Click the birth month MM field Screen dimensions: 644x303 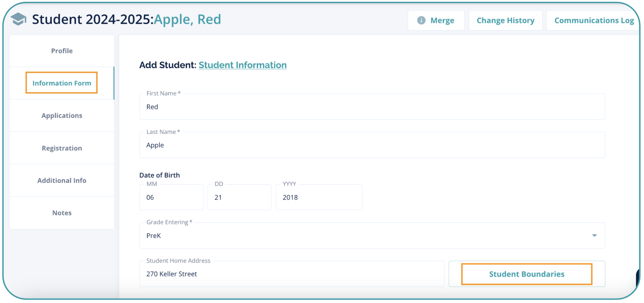[x=171, y=197]
